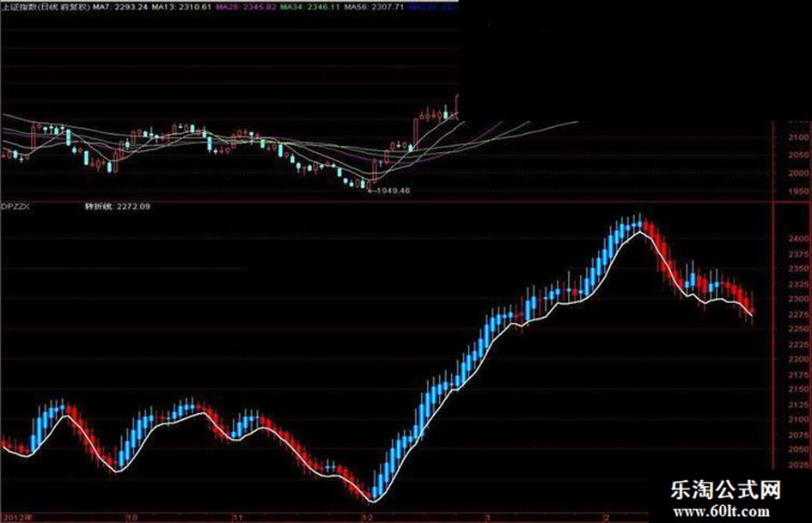
Task: Click 2400 on the lower indicator axis
Action: point(798,239)
